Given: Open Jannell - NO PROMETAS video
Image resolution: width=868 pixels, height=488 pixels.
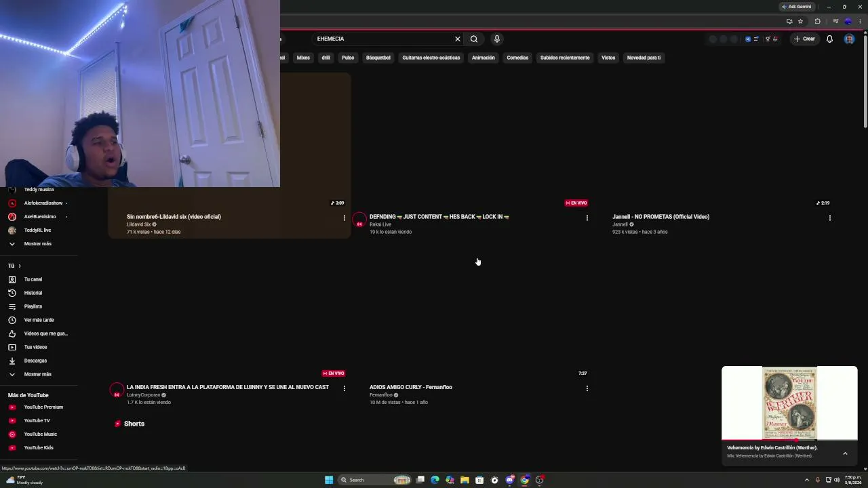Looking at the screenshot, I should 660,217.
